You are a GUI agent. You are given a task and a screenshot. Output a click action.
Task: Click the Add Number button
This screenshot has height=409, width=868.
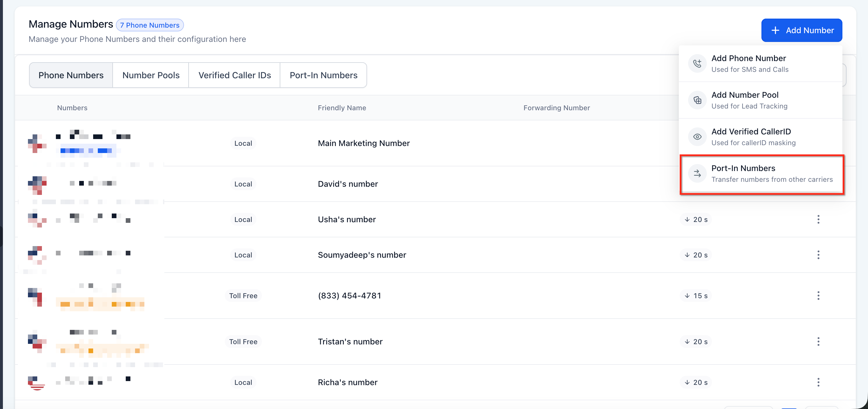[x=801, y=30]
